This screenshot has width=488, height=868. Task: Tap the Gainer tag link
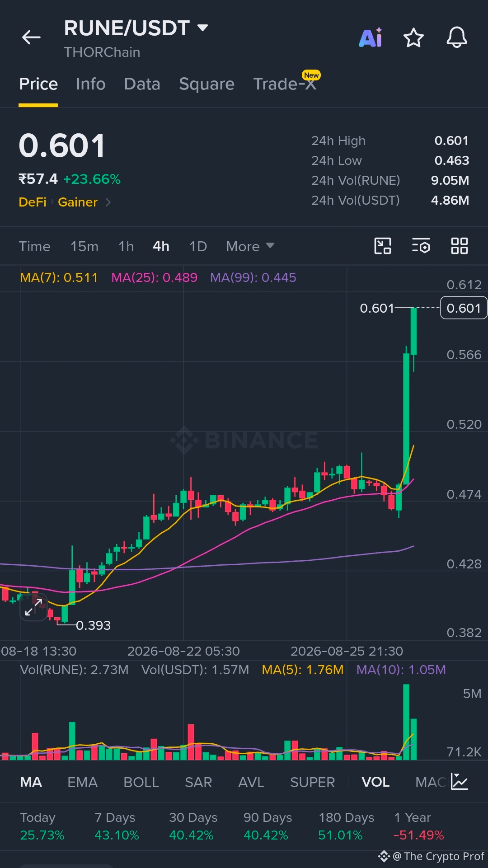tap(78, 202)
